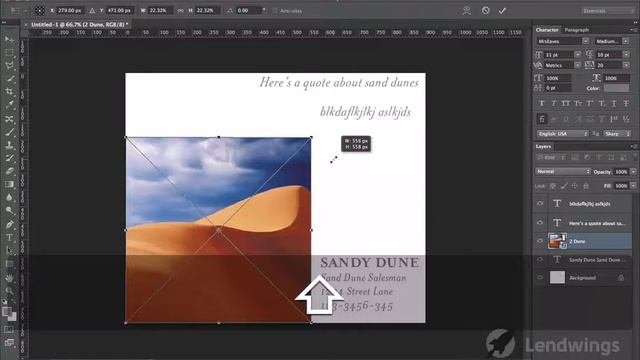Select the Quick Selection tool
The width and height of the screenshot is (640, 360).
pyautogui.click(x=9, y=78)
